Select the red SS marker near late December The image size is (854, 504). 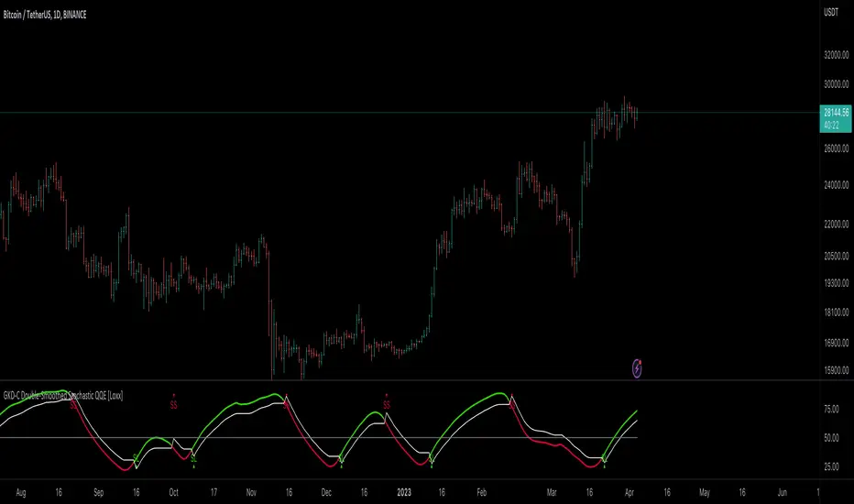pyautogui.click(x=387, y=405)
